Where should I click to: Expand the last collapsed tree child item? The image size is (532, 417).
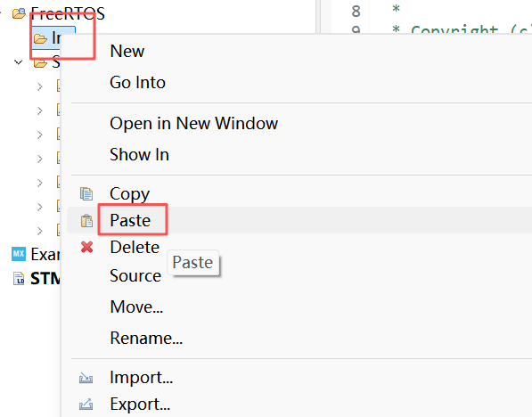(x=40, y=231)
